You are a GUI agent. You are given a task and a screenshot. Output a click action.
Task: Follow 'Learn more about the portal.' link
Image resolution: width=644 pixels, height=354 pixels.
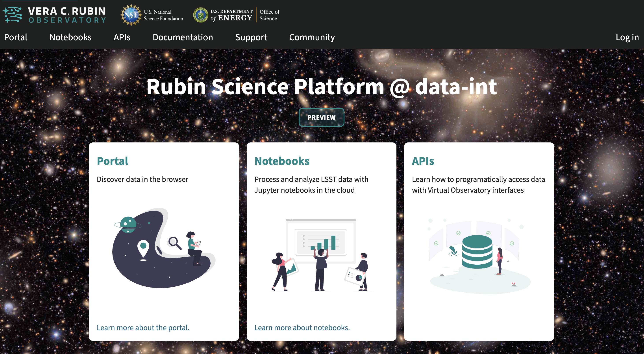143,328
